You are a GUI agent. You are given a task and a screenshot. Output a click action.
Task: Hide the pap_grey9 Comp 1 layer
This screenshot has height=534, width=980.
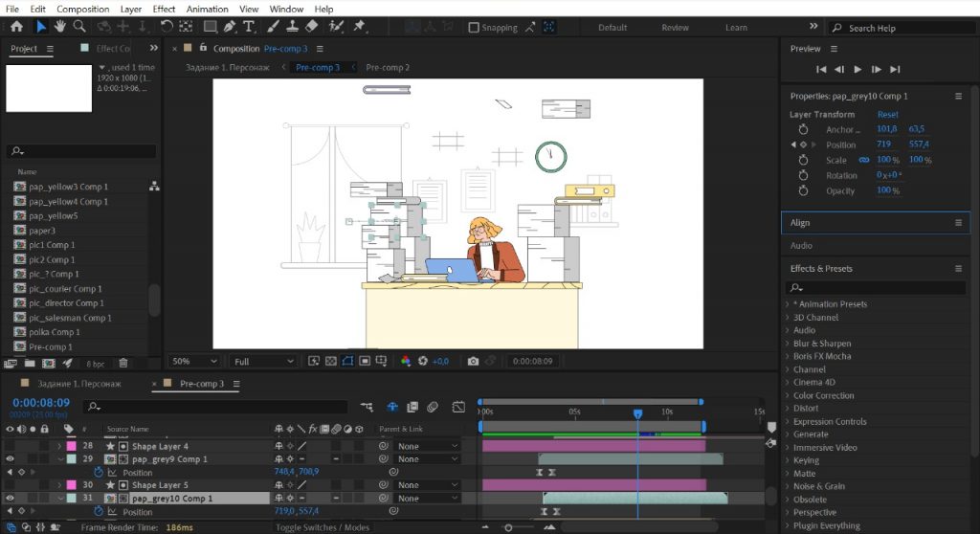pos(11,459)
